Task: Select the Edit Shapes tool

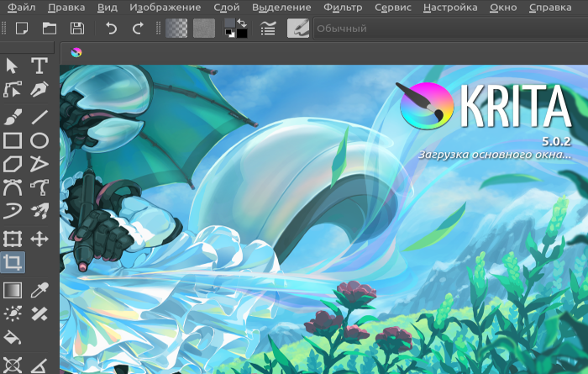Action: 12,89
